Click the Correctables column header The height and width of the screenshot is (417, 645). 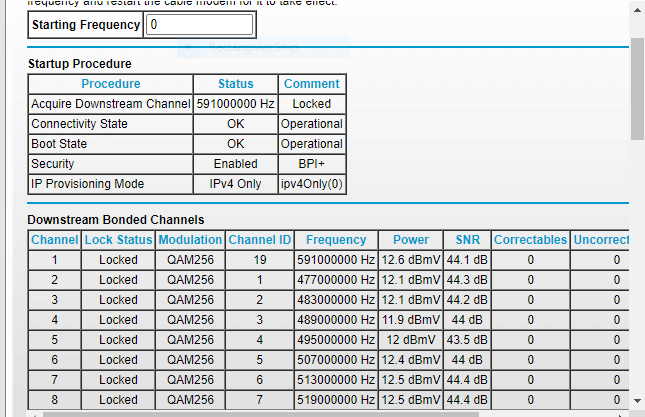coord(531,240)
